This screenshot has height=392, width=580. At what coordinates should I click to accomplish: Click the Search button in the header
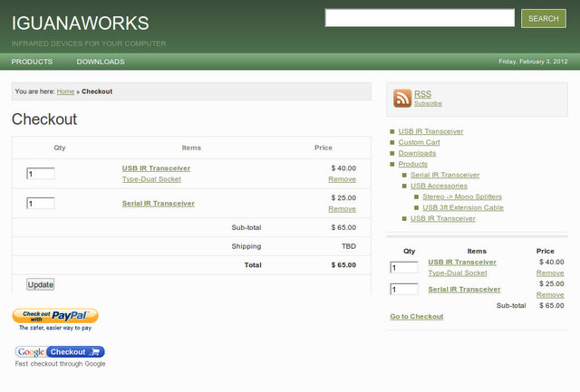[544, 18]
